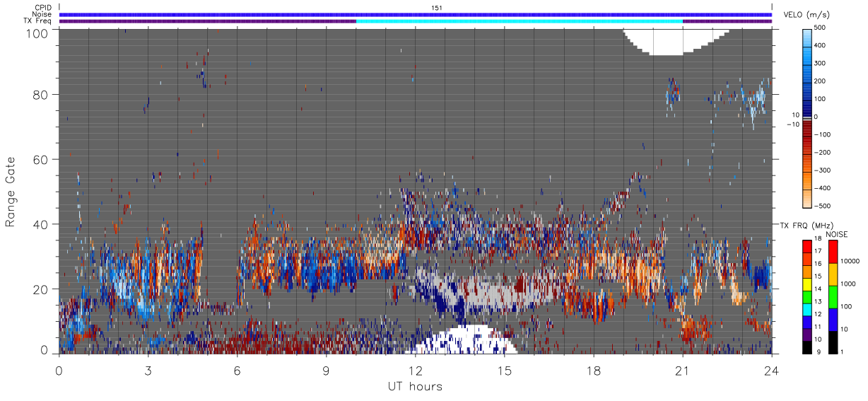Viewport: 868px width, 401px height.
Task: Click the light blue 400–500 velocity colorbar band
Action: (x=807, y=37)
